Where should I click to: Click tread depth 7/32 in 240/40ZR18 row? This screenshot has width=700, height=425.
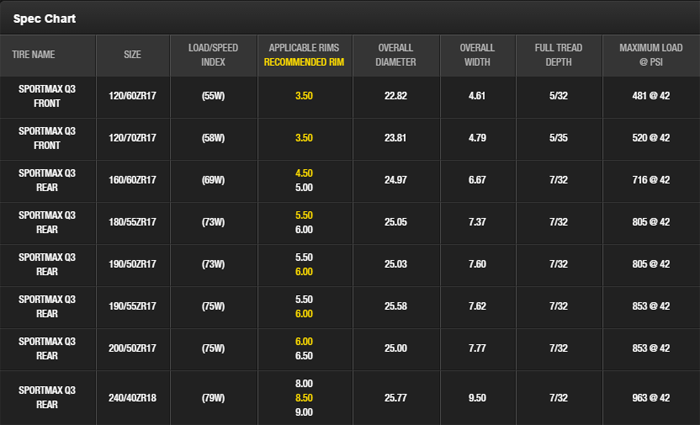click(558, 398)
